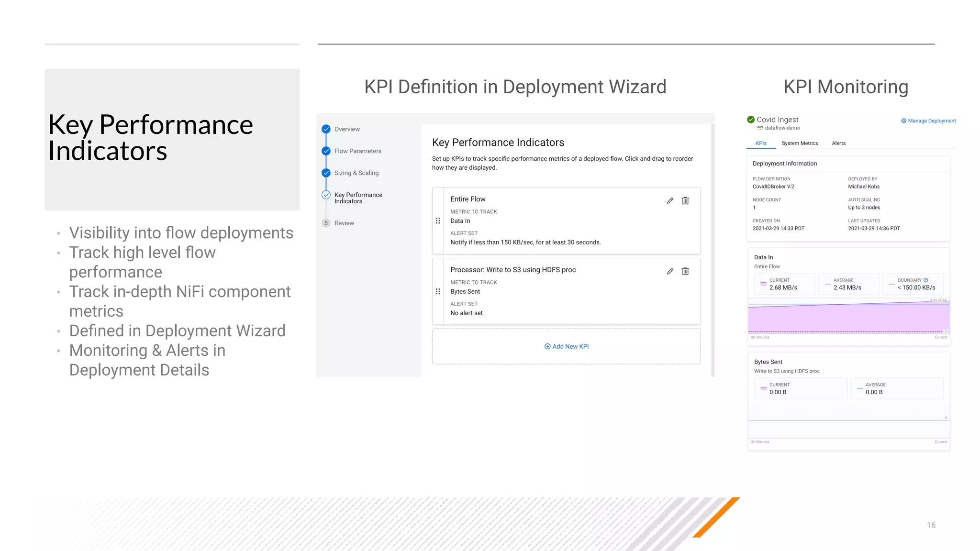Select the Key Performance Indicators wizard step label
980x551 pixels.
coord(358,198)
